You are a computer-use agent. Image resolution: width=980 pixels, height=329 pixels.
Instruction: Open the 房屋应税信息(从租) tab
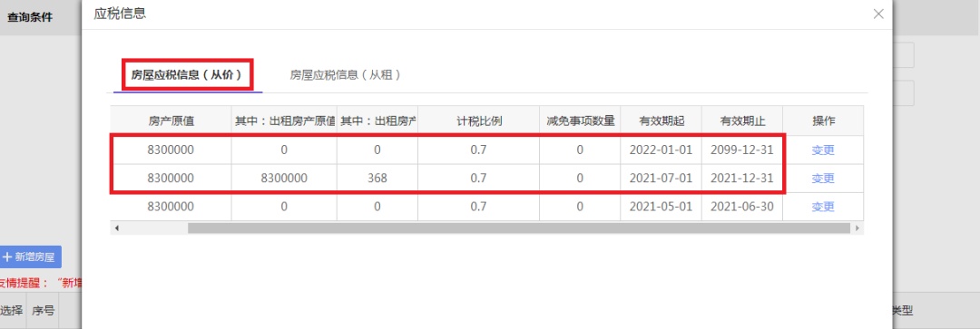point(345,75)
